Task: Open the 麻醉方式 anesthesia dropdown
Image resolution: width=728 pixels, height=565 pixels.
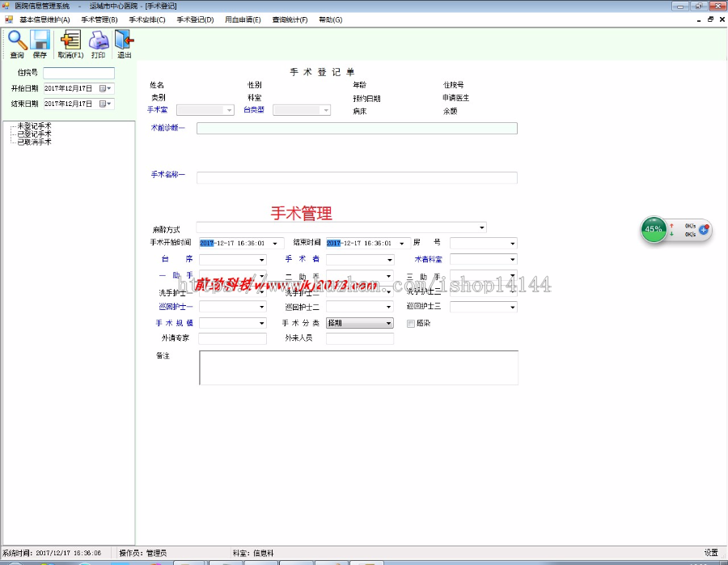Action: click(x=481, y=227)
